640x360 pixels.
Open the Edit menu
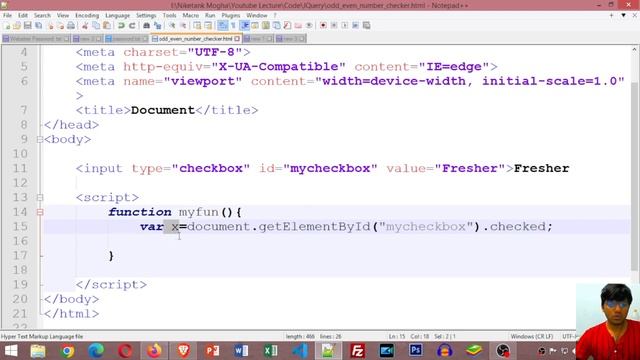point(23,15)
